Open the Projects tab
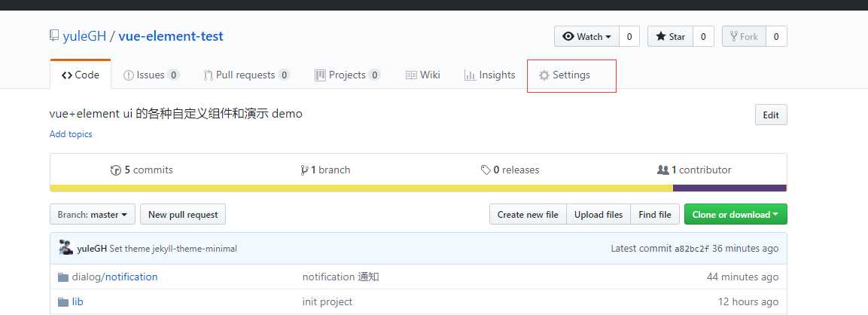Screen dimensions: 868x315 [347, 75]
